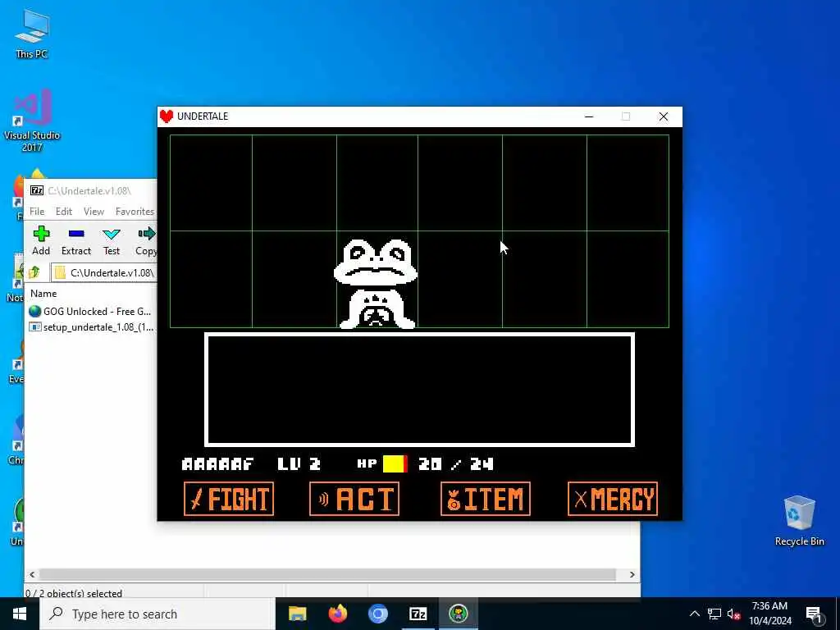The width and height of the screenshot is (840, 630).
Task: Open the Windows Start menu
Action: [x=20, y=614]
